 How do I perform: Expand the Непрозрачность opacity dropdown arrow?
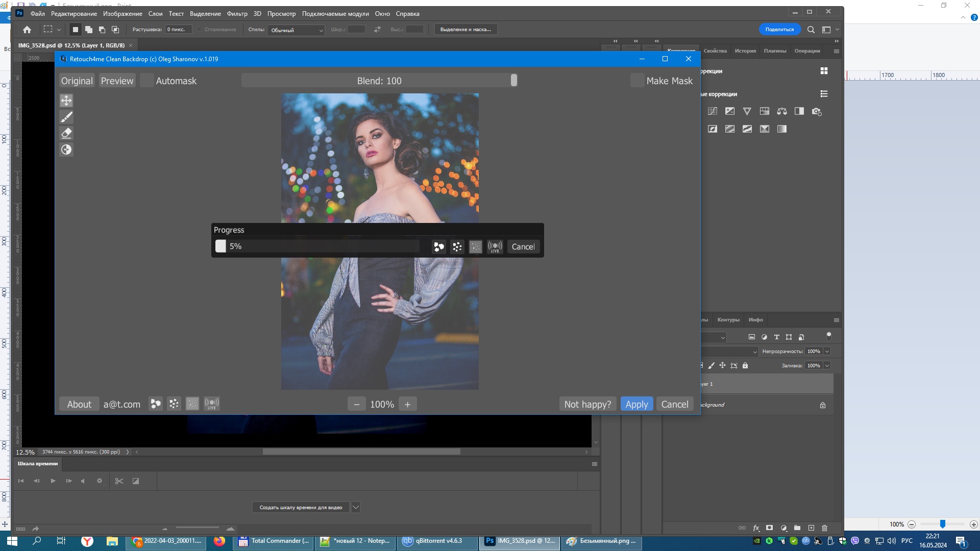[x=827, y=352]
